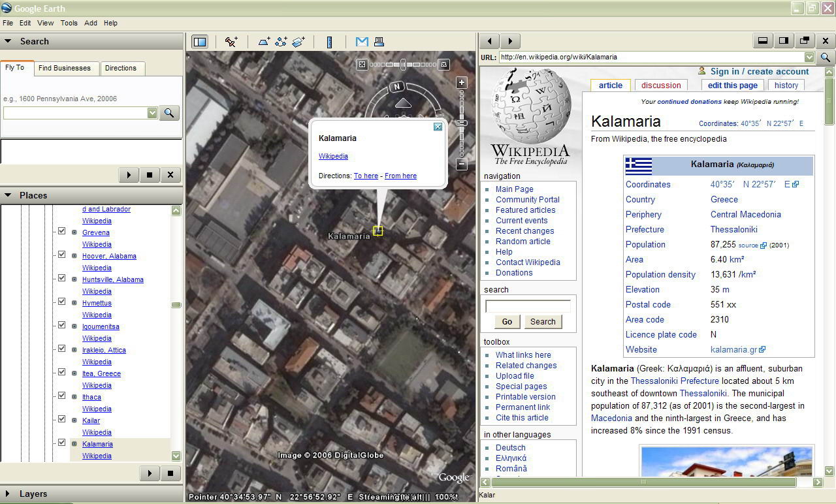Collapse the Search panel

8,41
